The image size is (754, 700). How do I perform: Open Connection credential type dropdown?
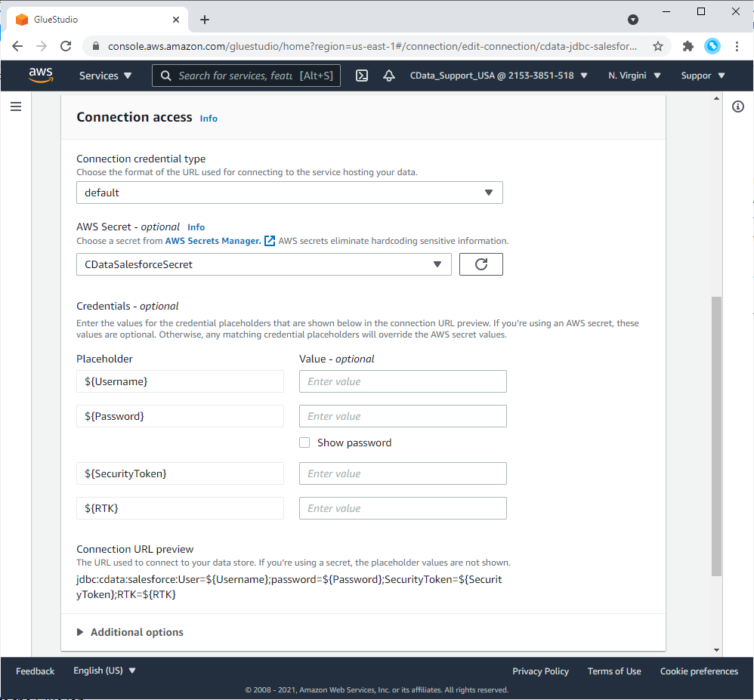(x=289, y=193)
